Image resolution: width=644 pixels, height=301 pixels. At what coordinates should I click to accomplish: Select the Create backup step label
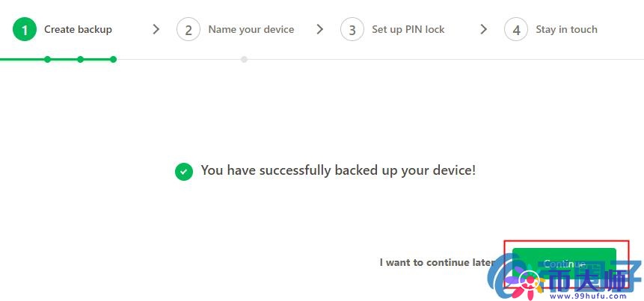pos(78,30)
